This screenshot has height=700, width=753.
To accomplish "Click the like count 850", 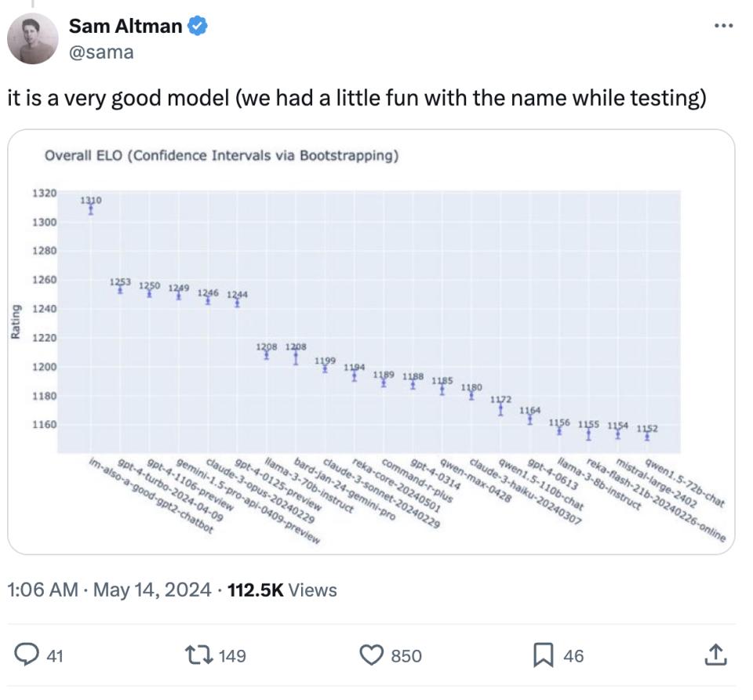I will click(406, 656).
